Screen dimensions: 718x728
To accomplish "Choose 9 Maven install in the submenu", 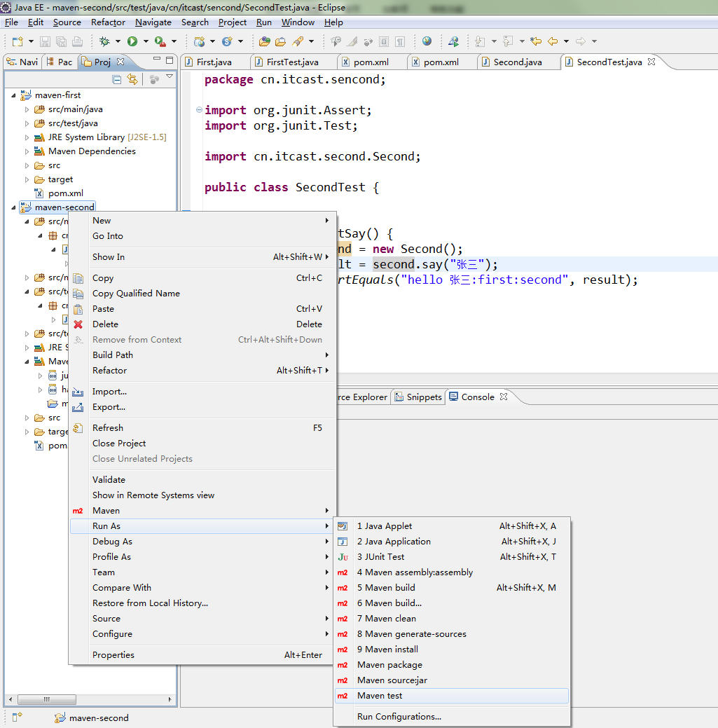I will 387,650.
